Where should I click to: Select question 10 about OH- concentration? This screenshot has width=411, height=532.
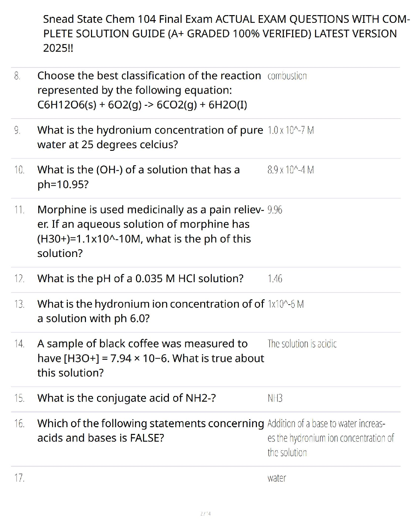[138, 177]
